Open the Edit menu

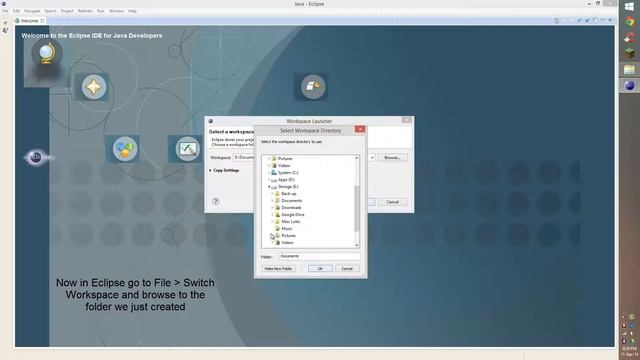16,11
